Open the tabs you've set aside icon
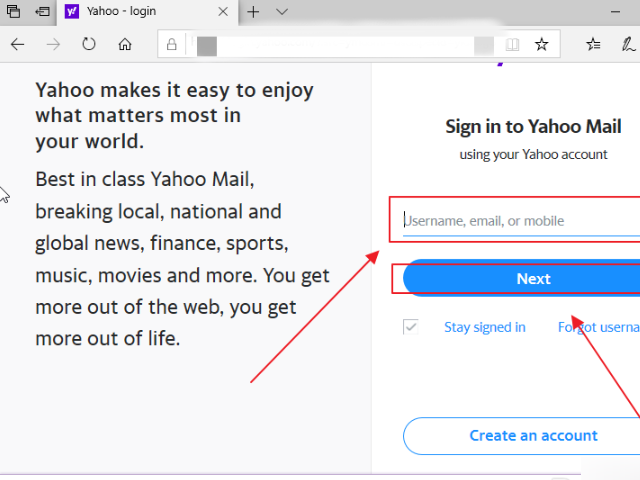 point(13,11)
